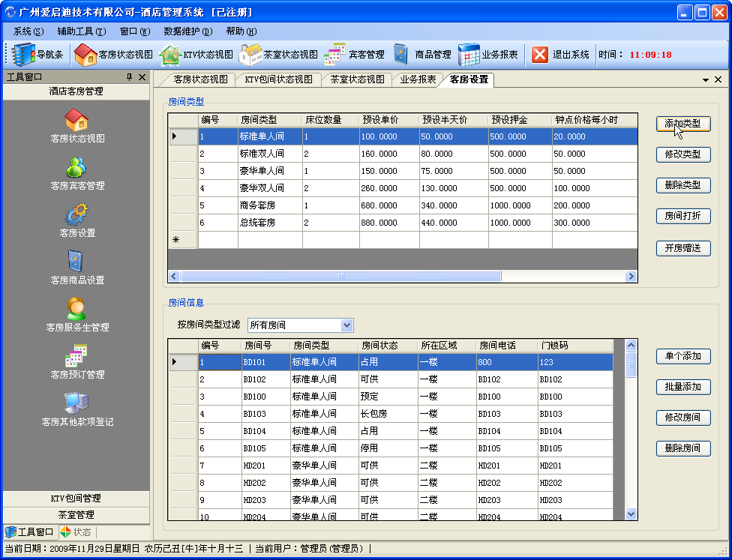The image size is (732, 560).
Task: Switch to the 茶室状态视图 tab
Action: (x=357, y=79)
